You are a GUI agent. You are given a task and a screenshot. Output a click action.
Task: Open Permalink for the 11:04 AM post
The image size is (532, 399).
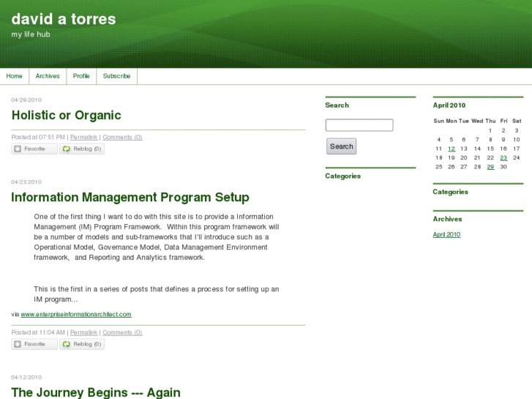pos(84,332)
